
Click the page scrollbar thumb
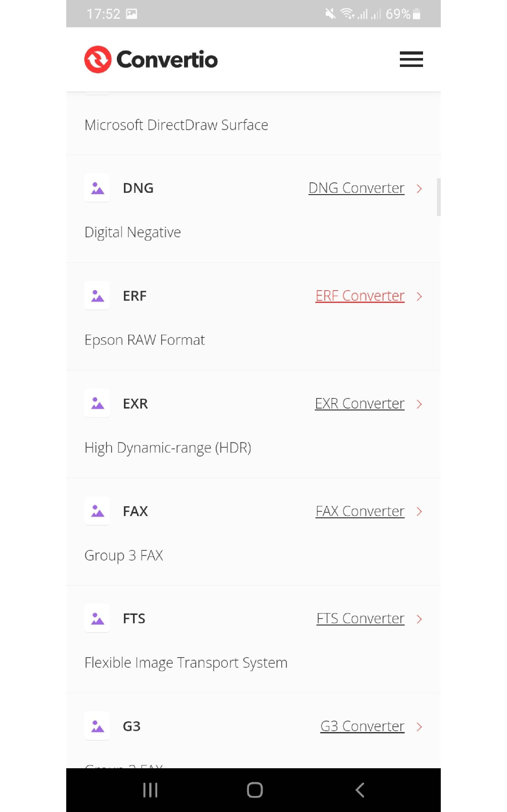click(438, 197)
